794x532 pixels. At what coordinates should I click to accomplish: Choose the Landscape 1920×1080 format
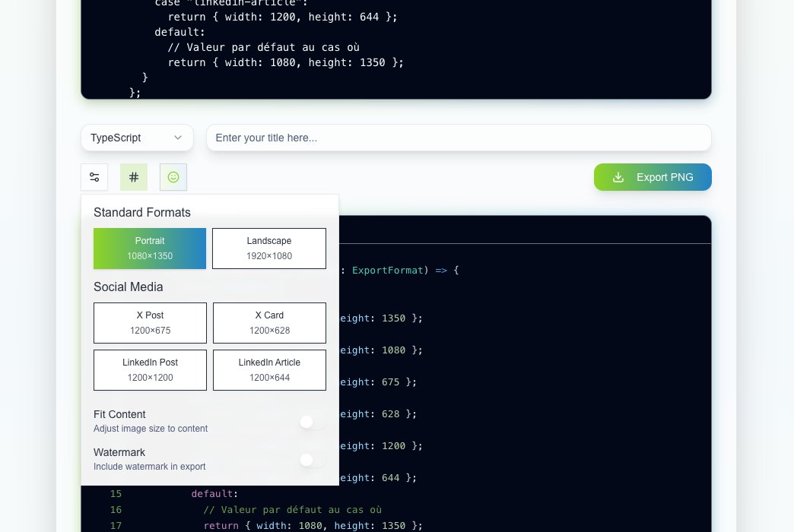(x=269, y=249)
